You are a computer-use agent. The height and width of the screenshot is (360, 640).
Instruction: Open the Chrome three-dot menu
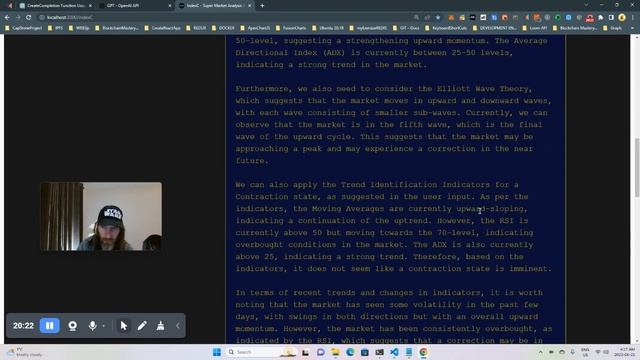633,18
